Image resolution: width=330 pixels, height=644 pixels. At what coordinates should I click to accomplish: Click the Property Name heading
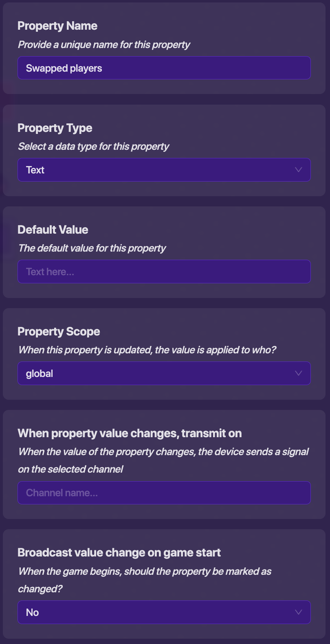point(57,26)
